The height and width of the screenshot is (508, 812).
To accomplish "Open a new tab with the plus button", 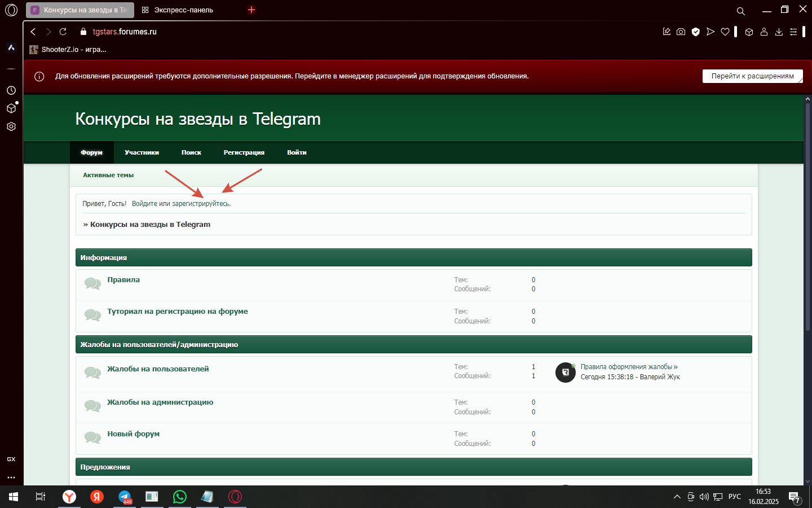I will click(251, 10).
